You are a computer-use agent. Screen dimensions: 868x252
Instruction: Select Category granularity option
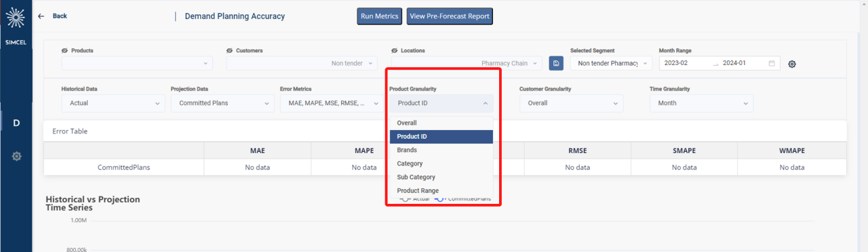[x=441, y=163]
